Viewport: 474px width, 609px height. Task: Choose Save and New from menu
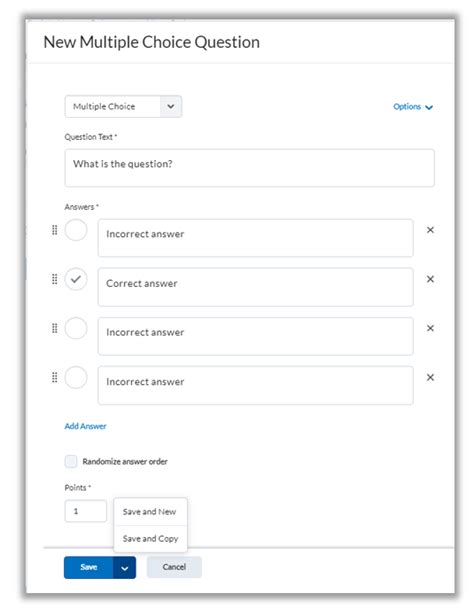[150, 512]
